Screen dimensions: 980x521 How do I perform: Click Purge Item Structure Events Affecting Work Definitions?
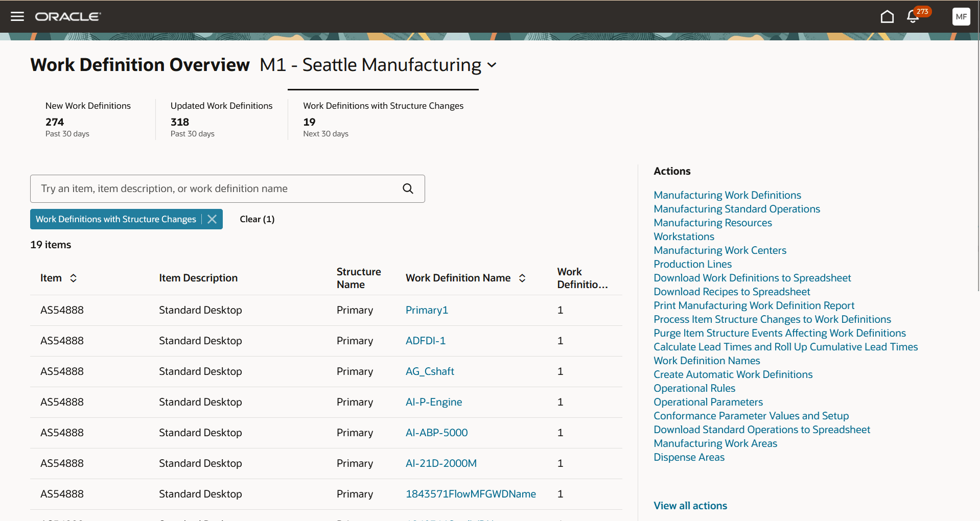point(780,333)
